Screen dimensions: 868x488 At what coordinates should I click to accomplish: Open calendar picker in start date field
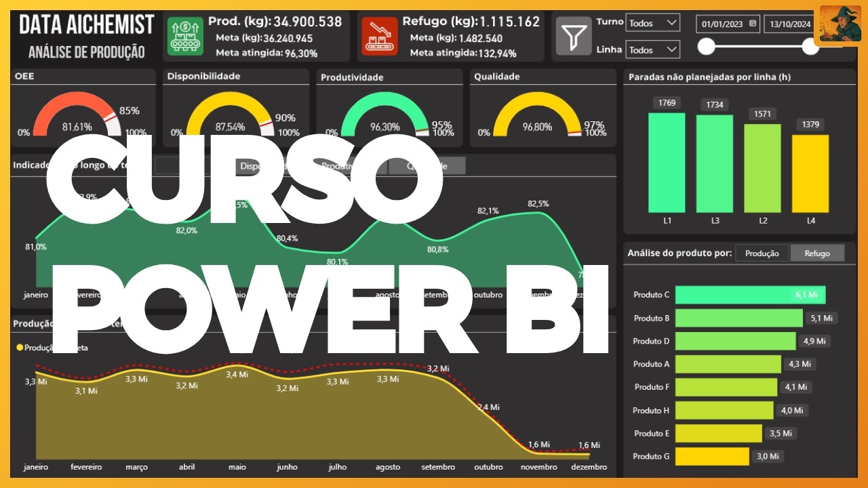(x=753, y=24)
